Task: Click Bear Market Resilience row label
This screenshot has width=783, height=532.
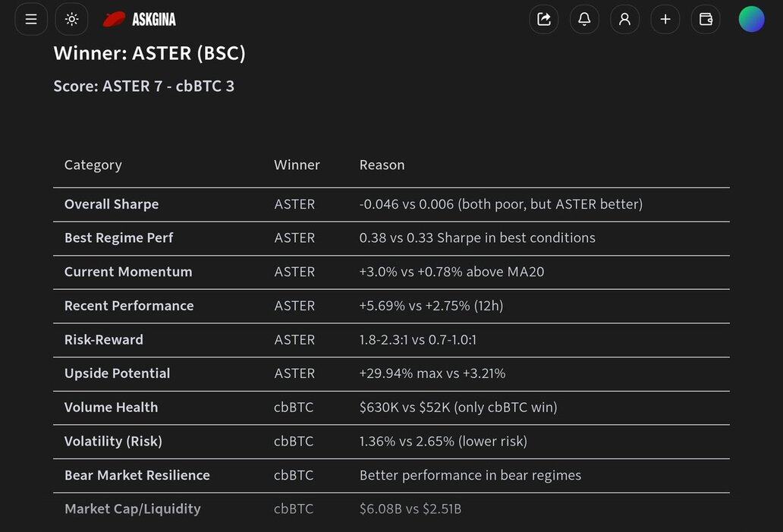Action: click(x=137, y=475)
